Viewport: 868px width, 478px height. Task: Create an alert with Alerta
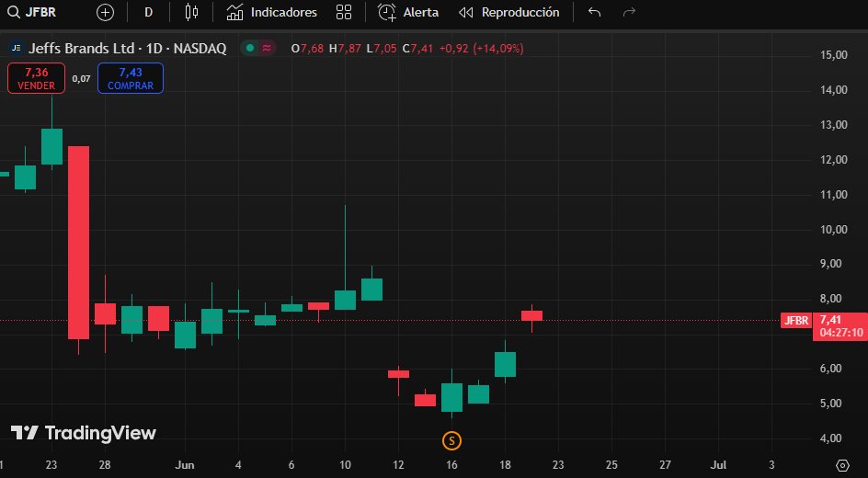click(408, 12)
